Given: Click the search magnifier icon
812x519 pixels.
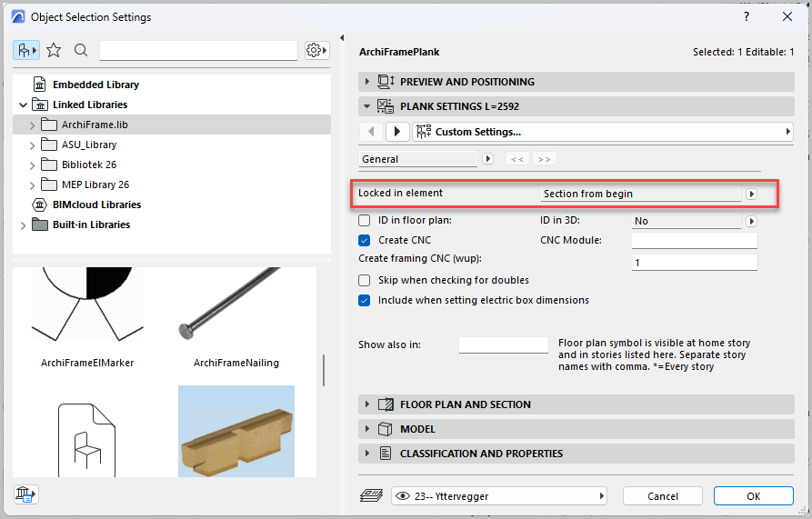Looking at the screenshot, I should click(x=81, y=51).
